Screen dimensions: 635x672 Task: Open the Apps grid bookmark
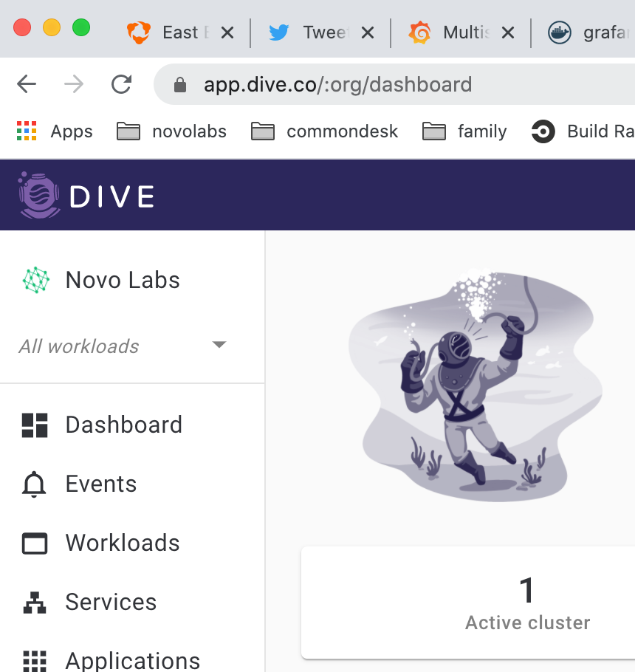click(55, 131)
